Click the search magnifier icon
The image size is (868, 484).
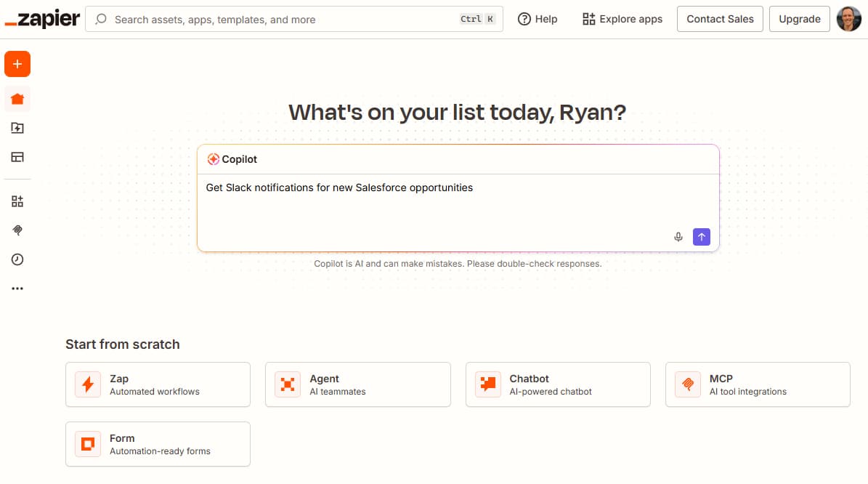101,20
